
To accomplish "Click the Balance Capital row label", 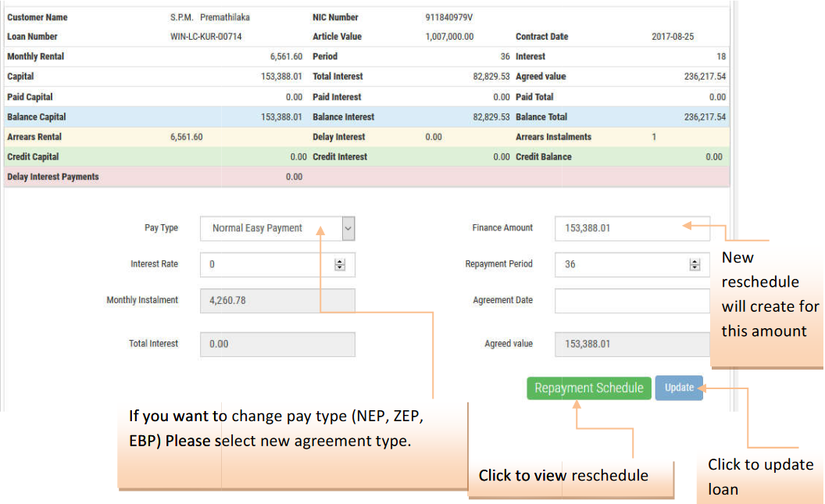I will [x=37, y=117].
